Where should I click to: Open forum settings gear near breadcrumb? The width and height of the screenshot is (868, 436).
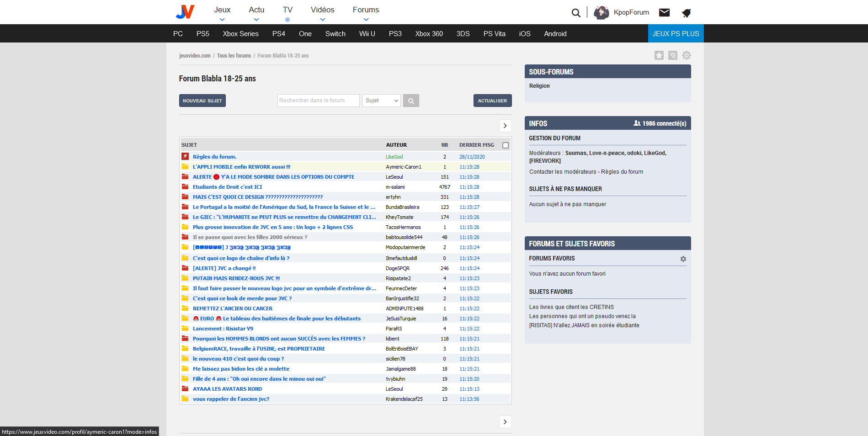(687, 55)
